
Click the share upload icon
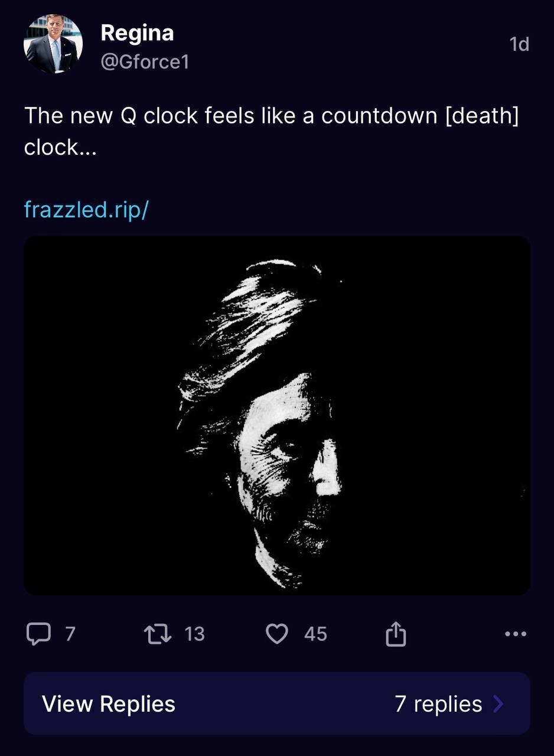point(396,634)
